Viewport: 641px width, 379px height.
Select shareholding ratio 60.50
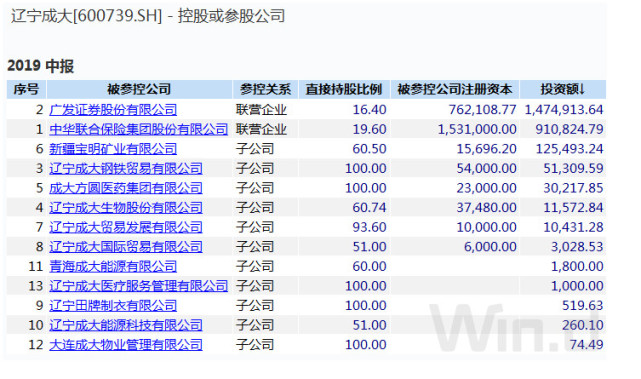370,149
